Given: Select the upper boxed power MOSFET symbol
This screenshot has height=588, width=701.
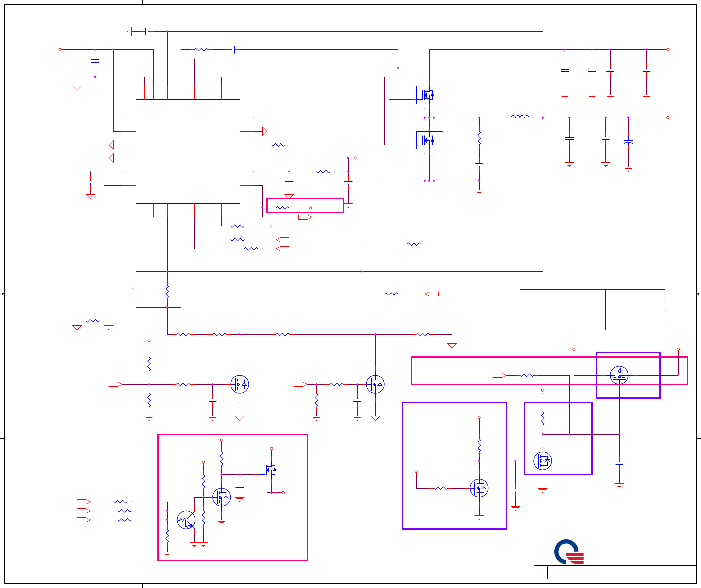Looking at the screenshot, I should click(x=429, y=95).
